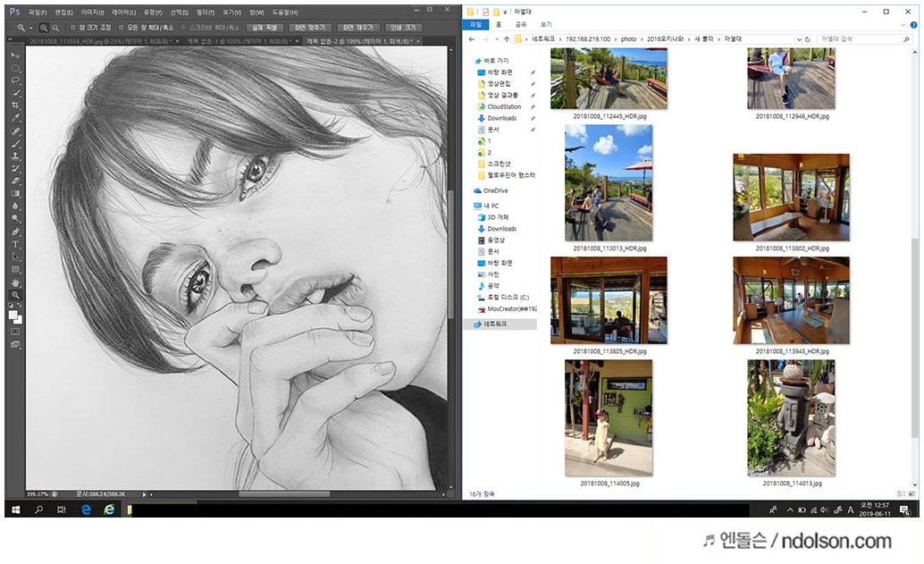The image size is (924, 564).
Task: Select the Path Selection tool
Action: click(15, 257)
